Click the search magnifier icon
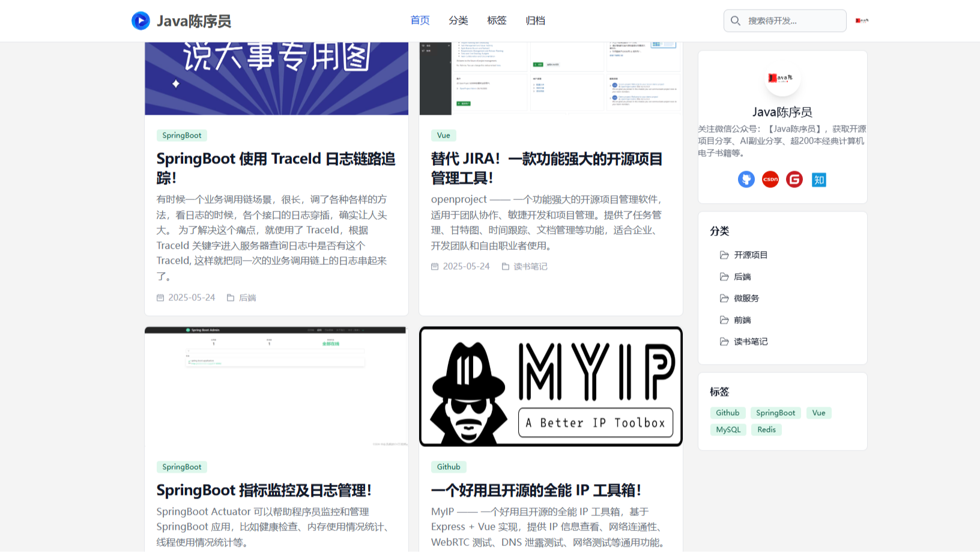This screenshot has height=552, width=980. click(x=736, y=21)
